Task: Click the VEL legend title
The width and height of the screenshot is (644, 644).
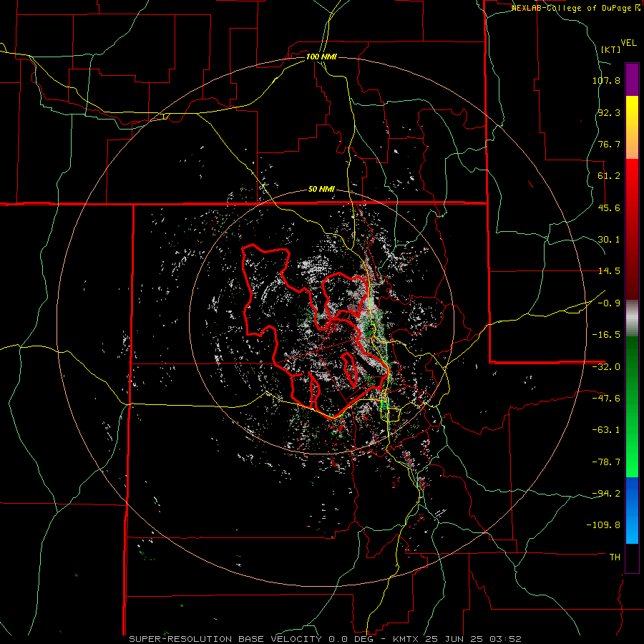Action: (628, 43)
